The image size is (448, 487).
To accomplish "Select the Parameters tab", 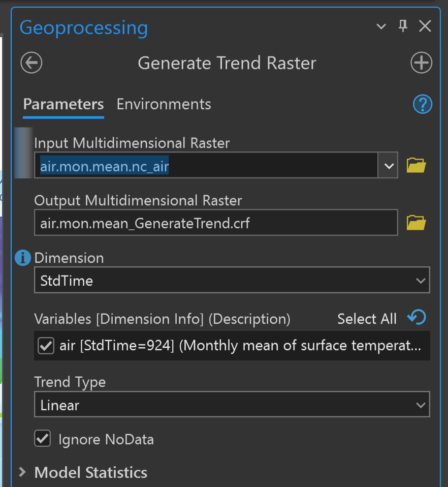I will tap(63, 104).
